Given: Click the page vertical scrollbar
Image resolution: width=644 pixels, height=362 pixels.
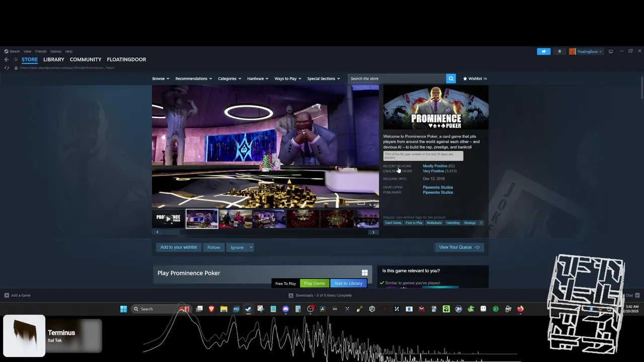Looking at the screenshot, I should tap(642, 88).
